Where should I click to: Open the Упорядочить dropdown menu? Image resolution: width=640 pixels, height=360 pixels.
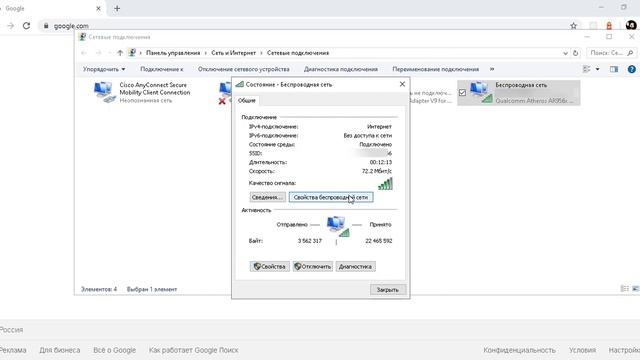click(104, 69)
